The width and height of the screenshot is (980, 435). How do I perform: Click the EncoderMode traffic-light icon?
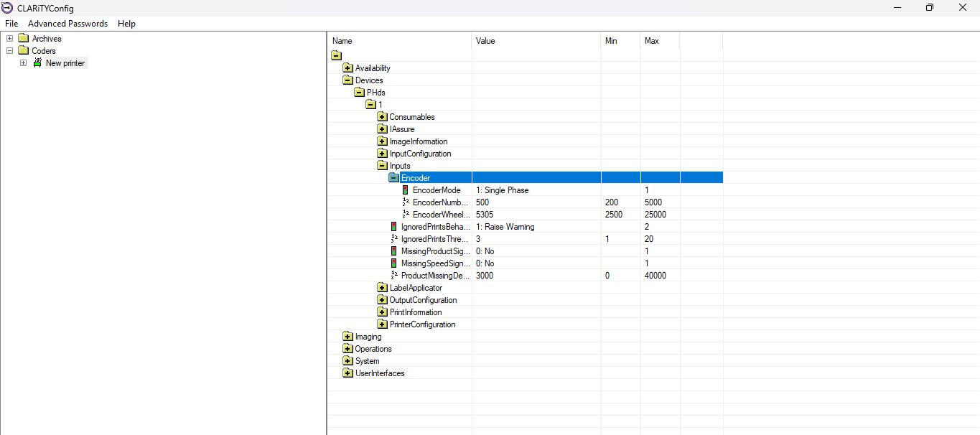pos(405,190)
